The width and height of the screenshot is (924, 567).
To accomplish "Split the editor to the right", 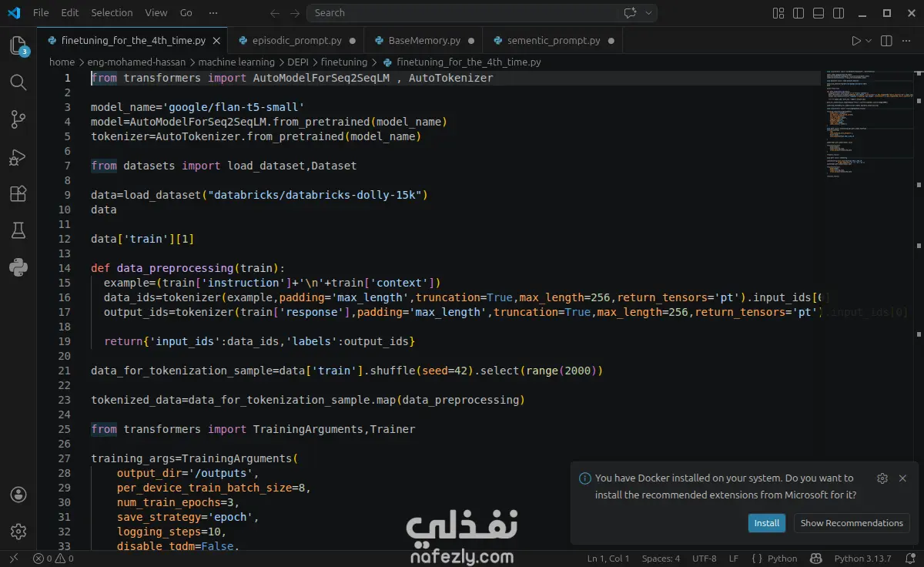I will pyautogui.click(x=886, y=41).
